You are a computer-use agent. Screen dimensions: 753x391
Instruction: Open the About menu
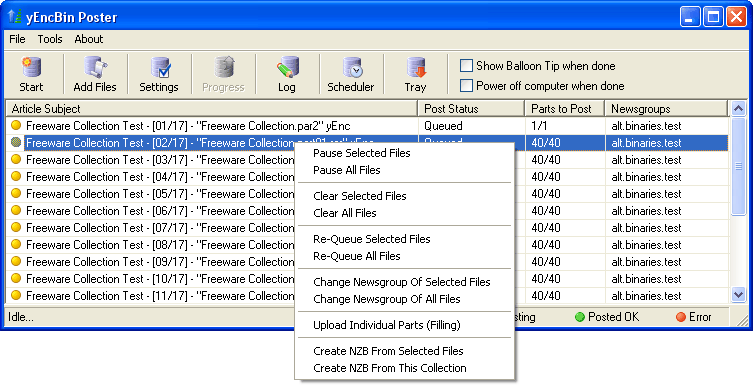pyautogui.click(x=88, y=39)
